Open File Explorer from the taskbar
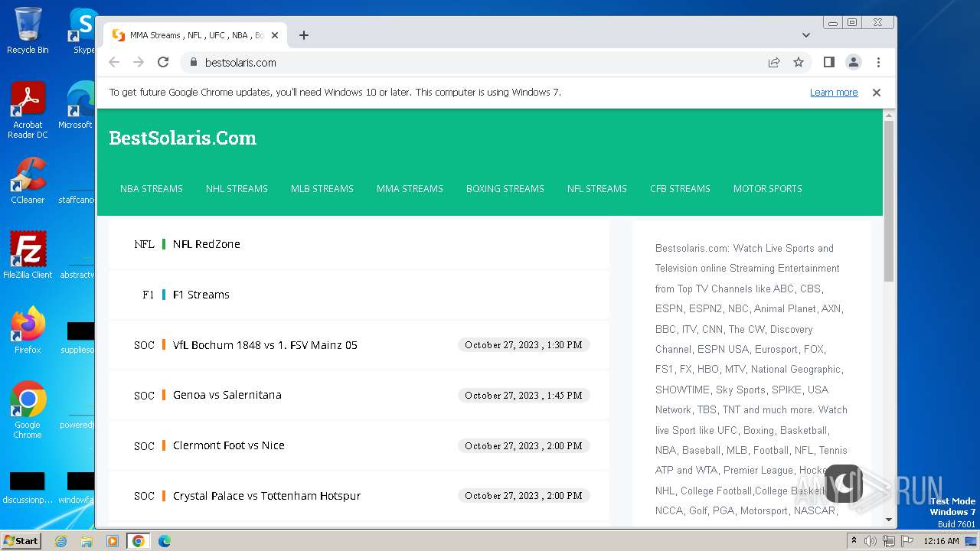 click(87, 541)
